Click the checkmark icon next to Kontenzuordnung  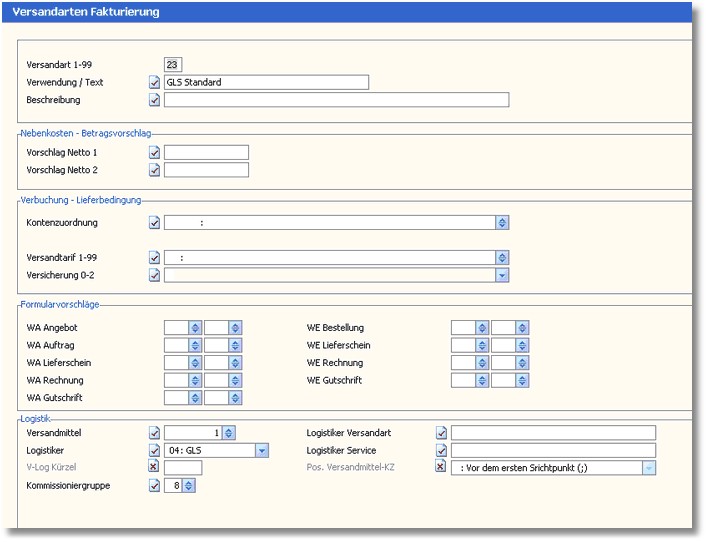point(154,223)
